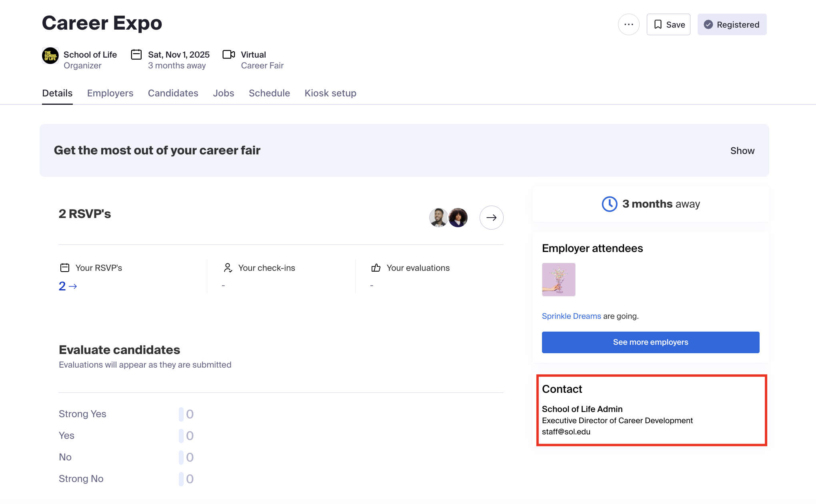Click See more employers button
816x504 pixels.
650,342
